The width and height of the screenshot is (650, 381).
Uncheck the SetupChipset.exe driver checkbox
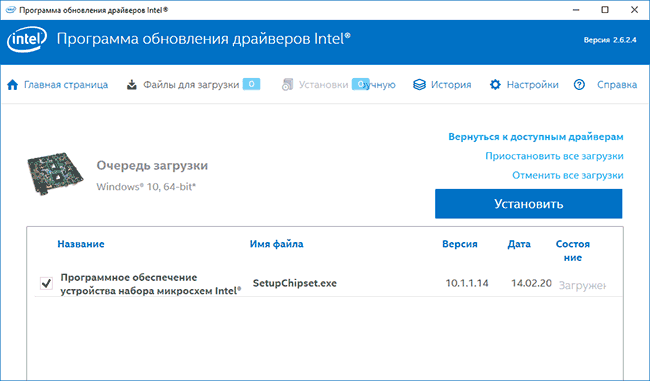(46, 283)
